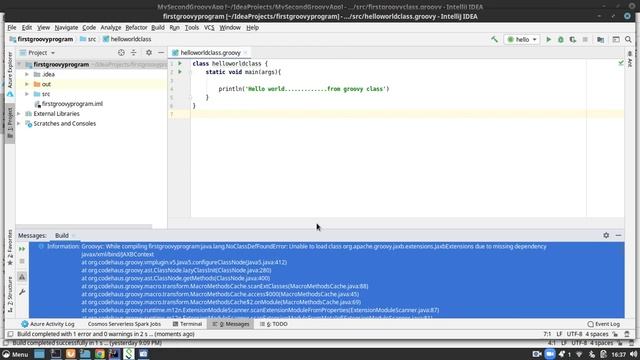Click run gutter arrow beside main method

180,72
